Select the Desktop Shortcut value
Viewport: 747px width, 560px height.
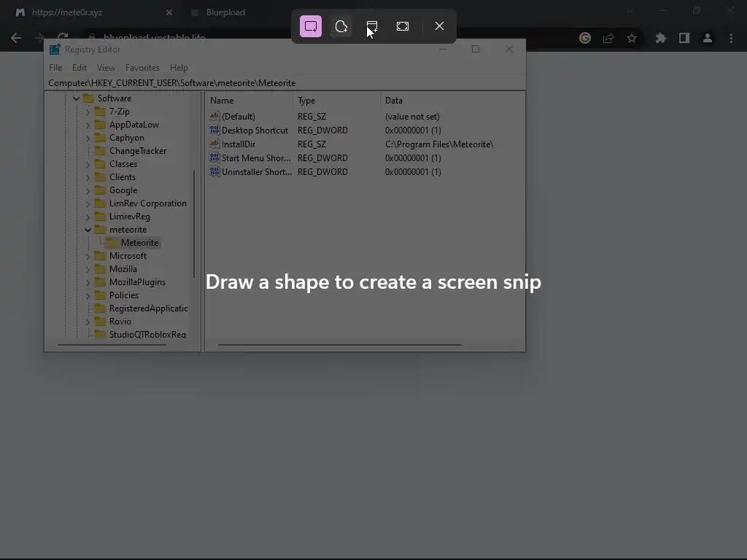tap(255, 131)
